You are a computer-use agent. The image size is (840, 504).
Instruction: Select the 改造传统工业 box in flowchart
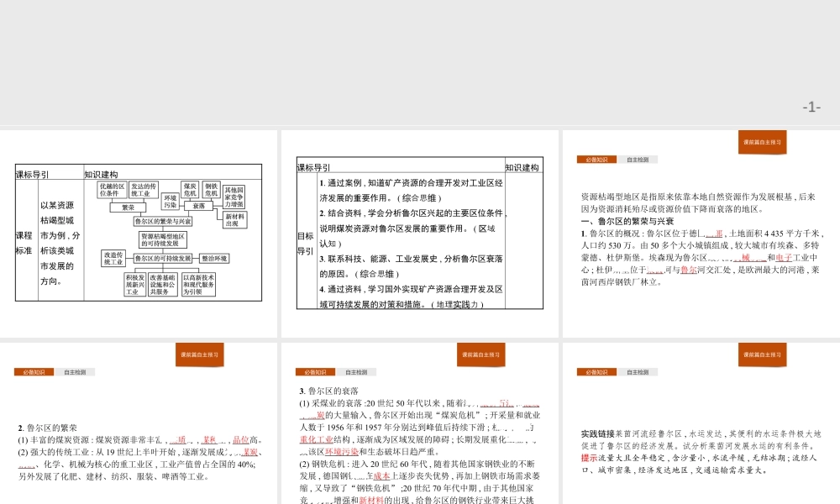pos(113,258)
